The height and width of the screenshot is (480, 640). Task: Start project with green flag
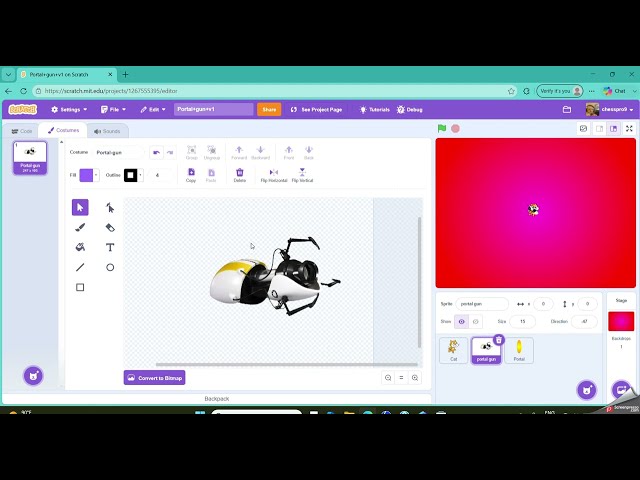(442, 129)
